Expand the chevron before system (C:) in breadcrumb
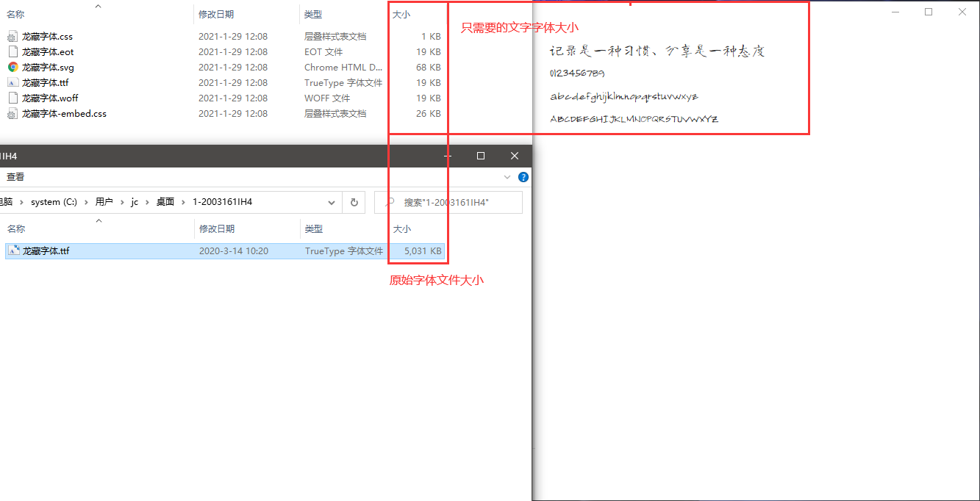 [22, 202]
